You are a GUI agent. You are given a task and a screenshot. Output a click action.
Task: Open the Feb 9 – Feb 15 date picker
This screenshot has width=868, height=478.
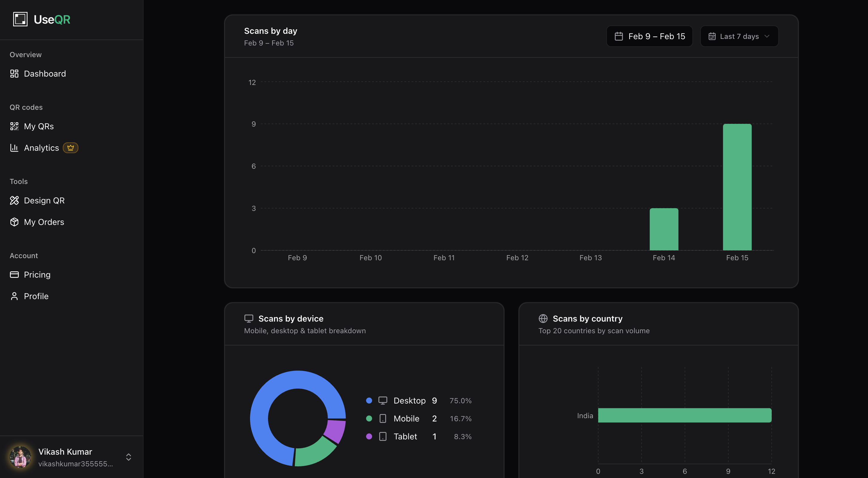[x=649, y=36]
